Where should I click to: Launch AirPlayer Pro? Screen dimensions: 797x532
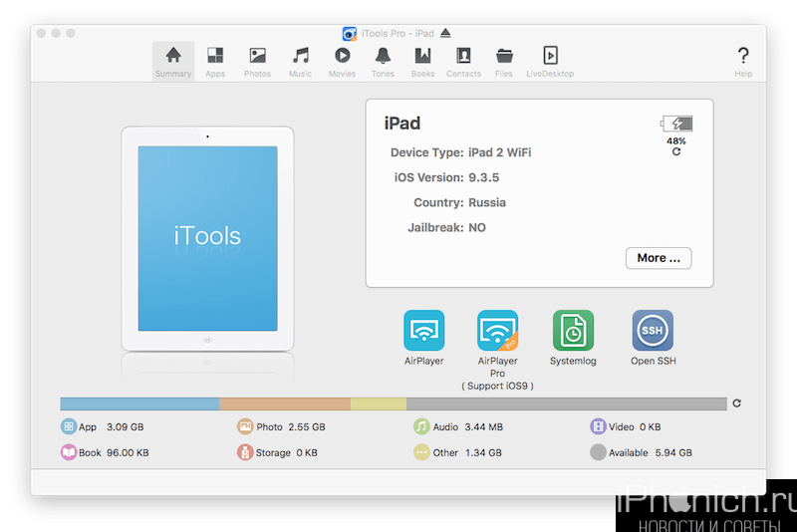click(x=497, y=331)
